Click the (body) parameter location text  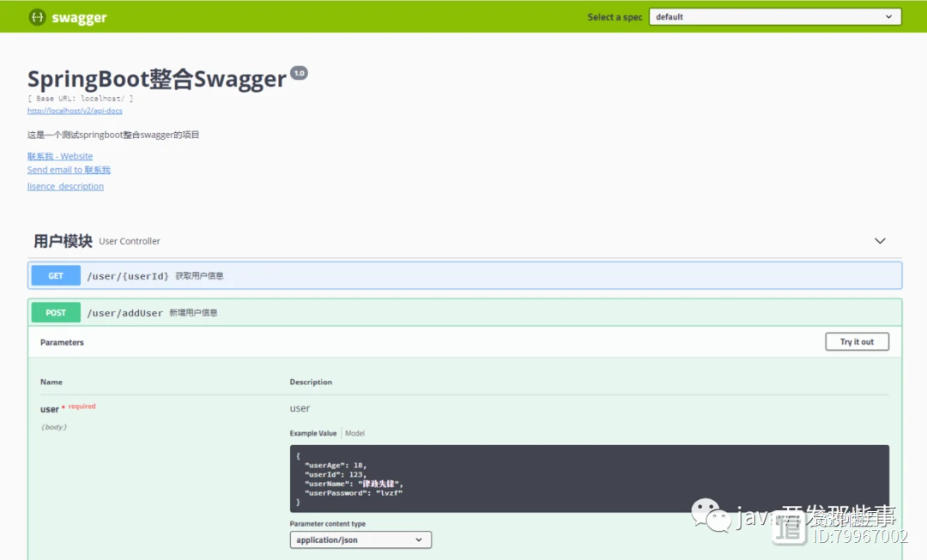pos(54,427)
